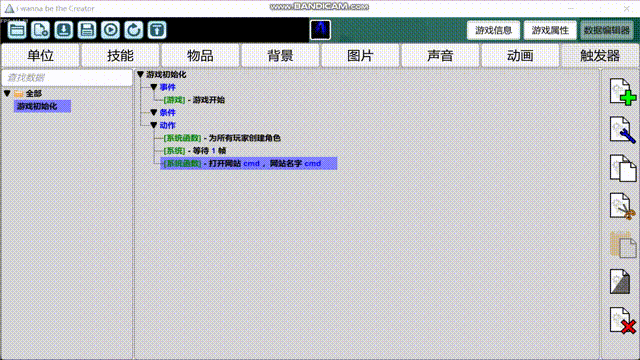Viewport: 640px width, 360px height.
Task: Open the 游戏信息 button
Action: 493,30
